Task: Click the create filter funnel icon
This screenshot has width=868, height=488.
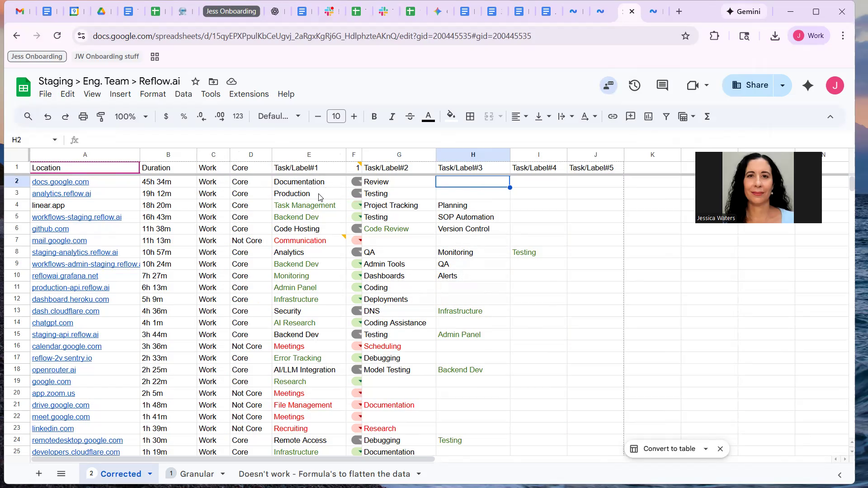Action: click(666, 117)
